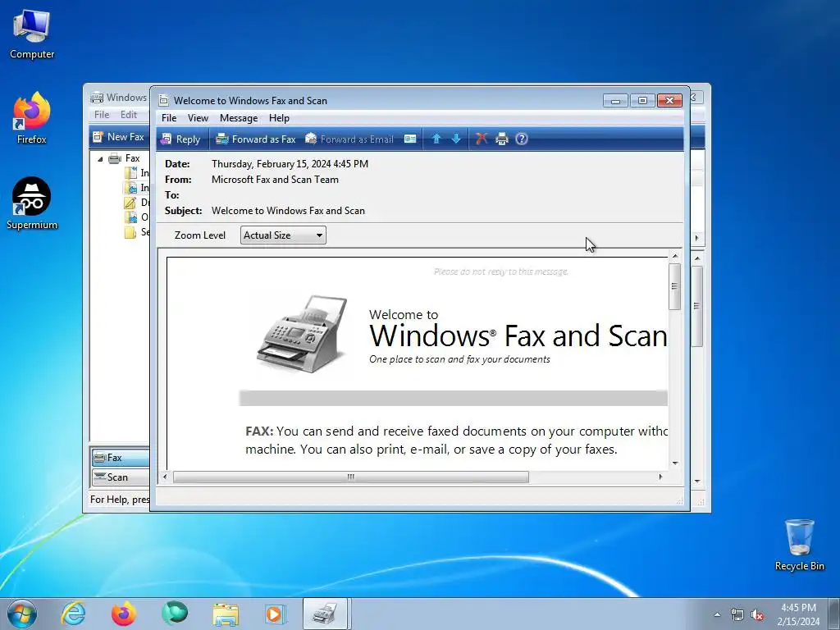
Task: Click New Fax in background Fax and Scan window
Action: click(x=119, y=137)
